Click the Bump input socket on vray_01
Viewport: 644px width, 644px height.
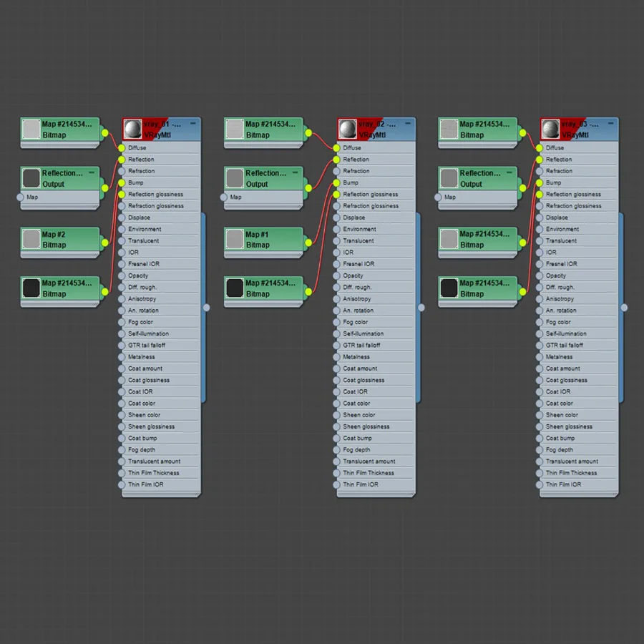122,182
